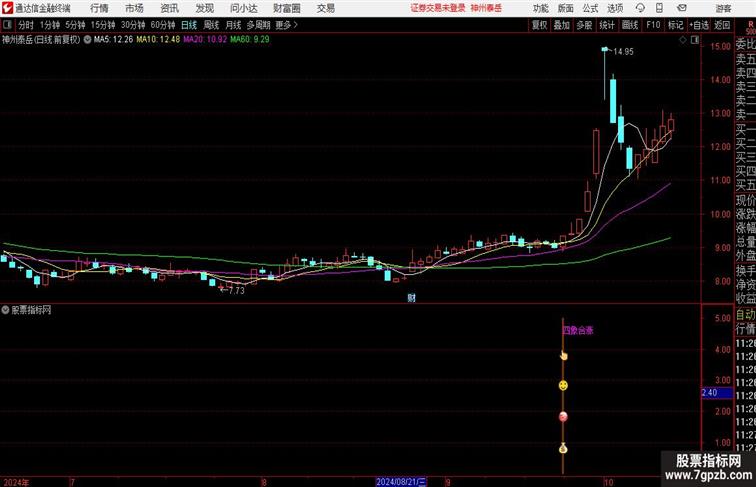Click the MA5: 12.26 label
This screenshot has height=487, width=756.
click(113, 40)
